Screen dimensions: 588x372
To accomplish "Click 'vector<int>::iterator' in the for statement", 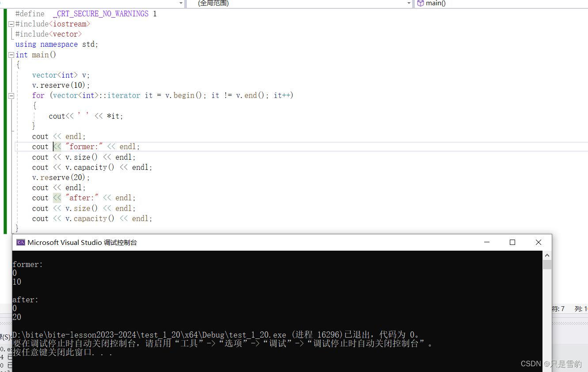I will [96, 95].
